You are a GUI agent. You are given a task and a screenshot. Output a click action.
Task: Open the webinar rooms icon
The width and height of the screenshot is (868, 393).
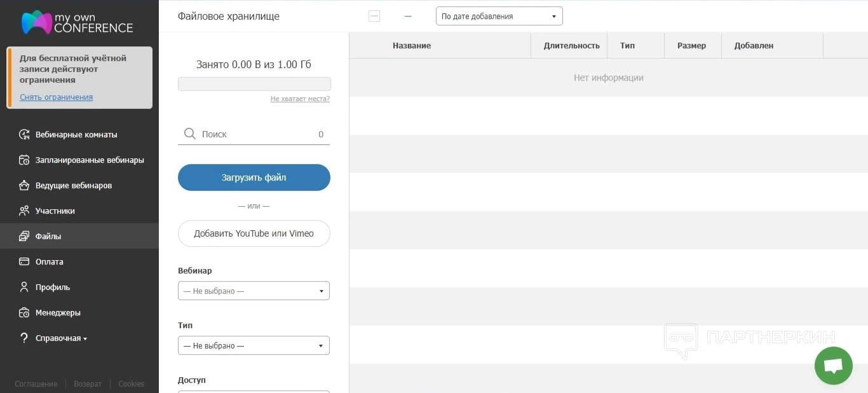pyautogui.click(x=24, y=134)
